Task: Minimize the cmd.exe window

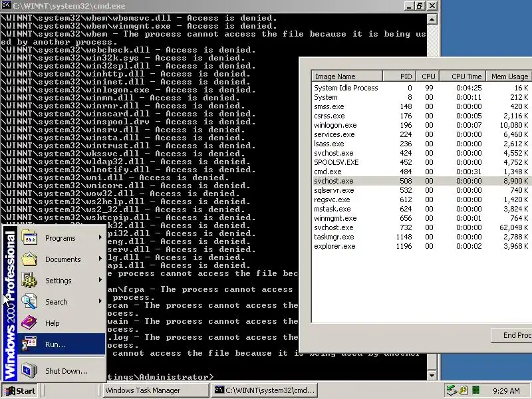Action: click(410, 6)
